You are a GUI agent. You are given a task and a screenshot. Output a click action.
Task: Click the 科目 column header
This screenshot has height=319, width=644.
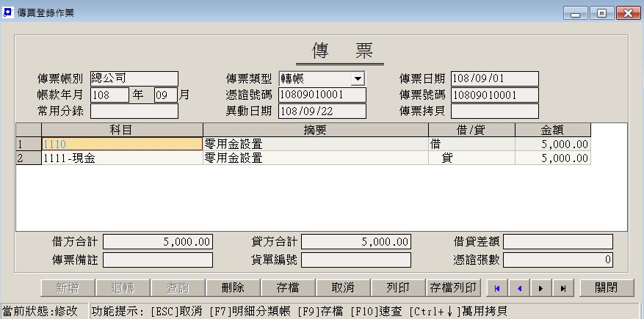122,130
